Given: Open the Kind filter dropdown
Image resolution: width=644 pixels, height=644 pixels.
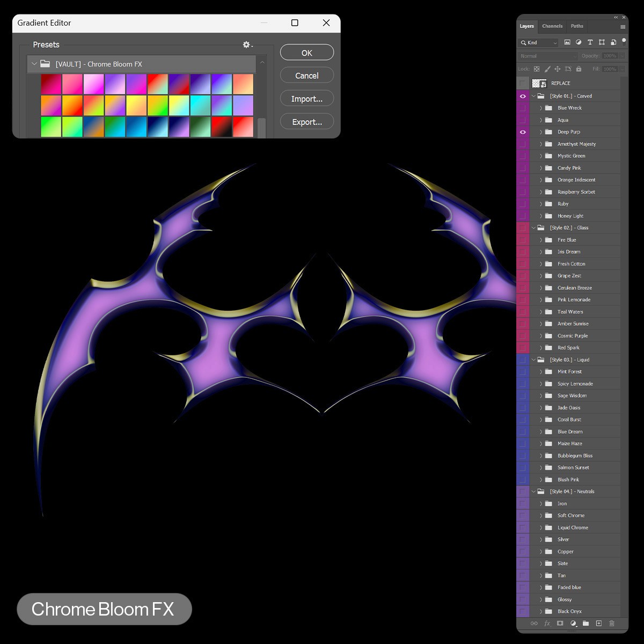Looking at the screenshot, I should point(539,42).
